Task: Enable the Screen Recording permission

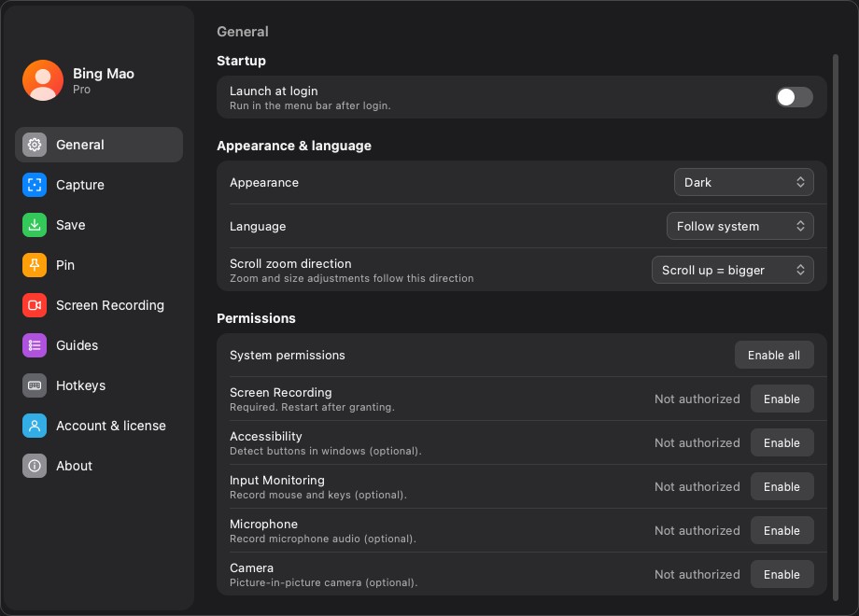Action: tap(782, 399)
